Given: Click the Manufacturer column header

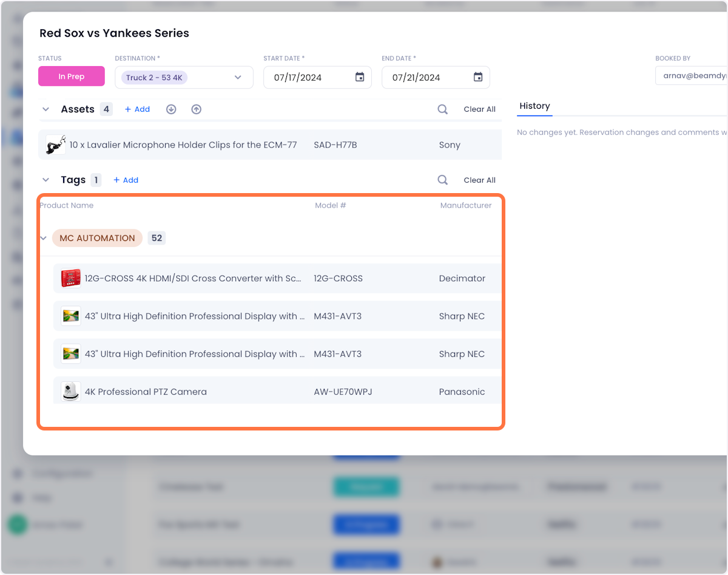Looking at the screenshot, I should (466, 205).
